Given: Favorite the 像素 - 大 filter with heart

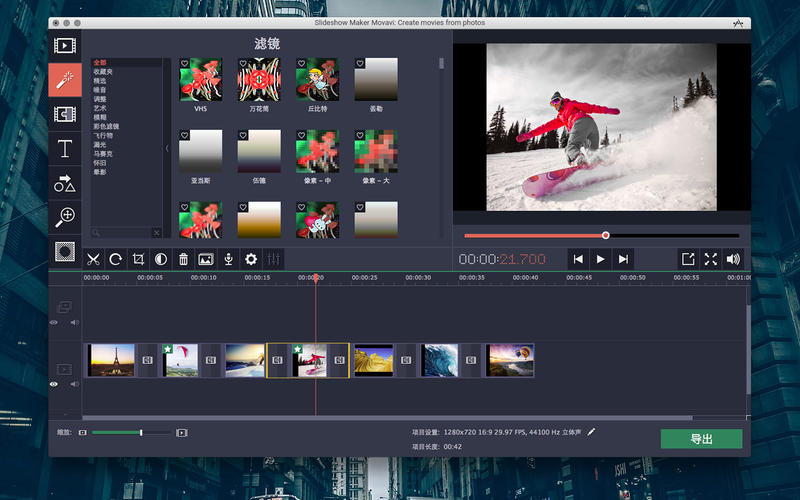Looking at the screenshot, I should (x=360, y=135).
